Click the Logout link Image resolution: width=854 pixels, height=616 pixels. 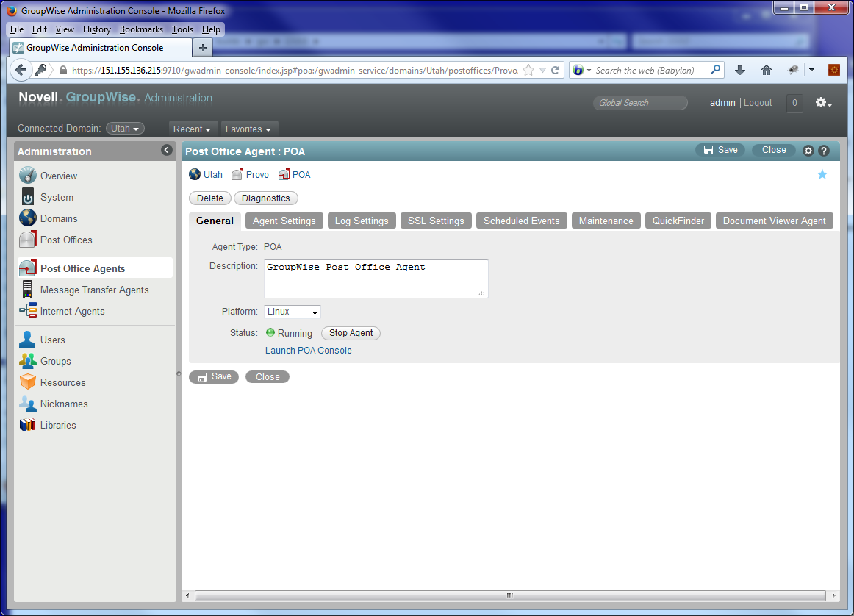tap(758, 102)
